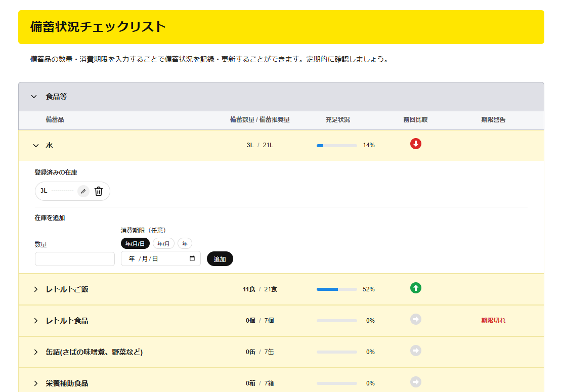Click the pencil edit icon for 3L stock
Viewport: 561px width, 392px height.
coord(83,191)
